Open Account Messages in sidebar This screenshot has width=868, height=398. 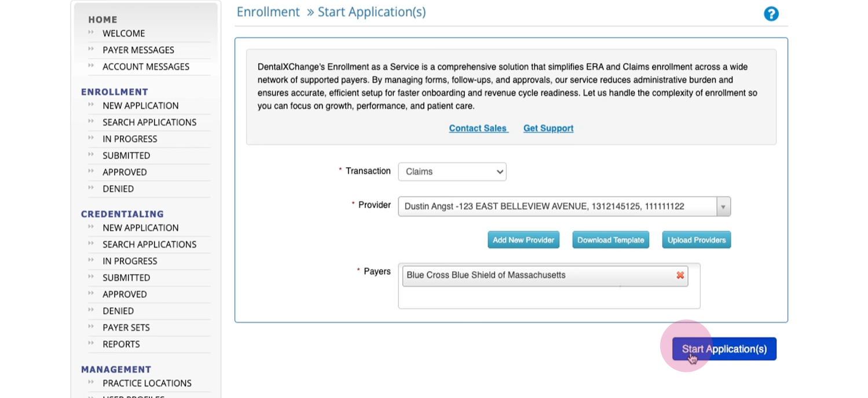146,67
